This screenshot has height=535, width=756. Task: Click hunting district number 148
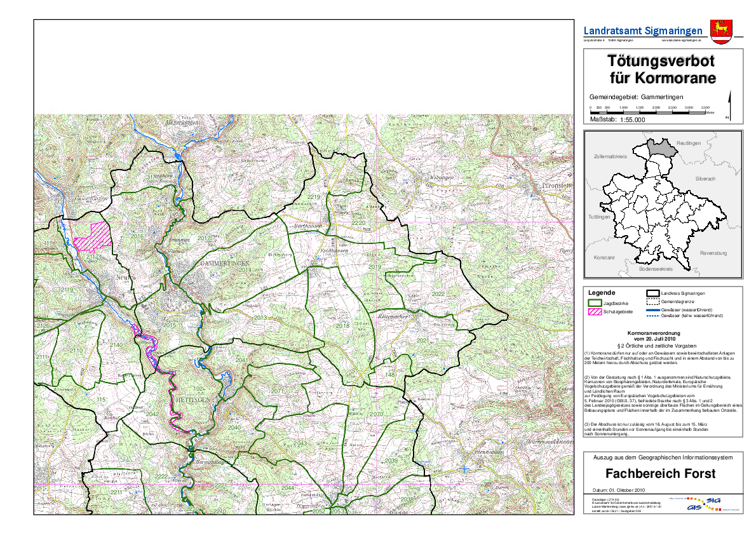pyautogui.click(x=389, y=374)
